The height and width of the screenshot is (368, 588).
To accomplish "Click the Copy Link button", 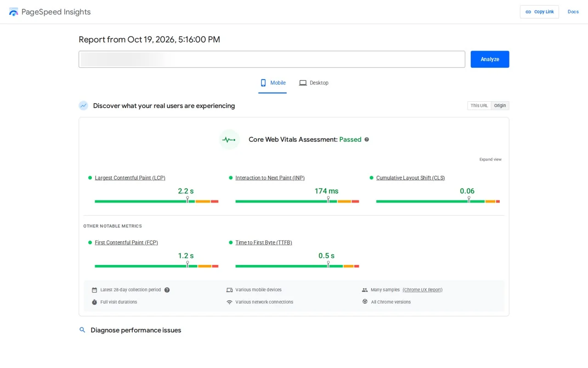I will tap(539, 12).
